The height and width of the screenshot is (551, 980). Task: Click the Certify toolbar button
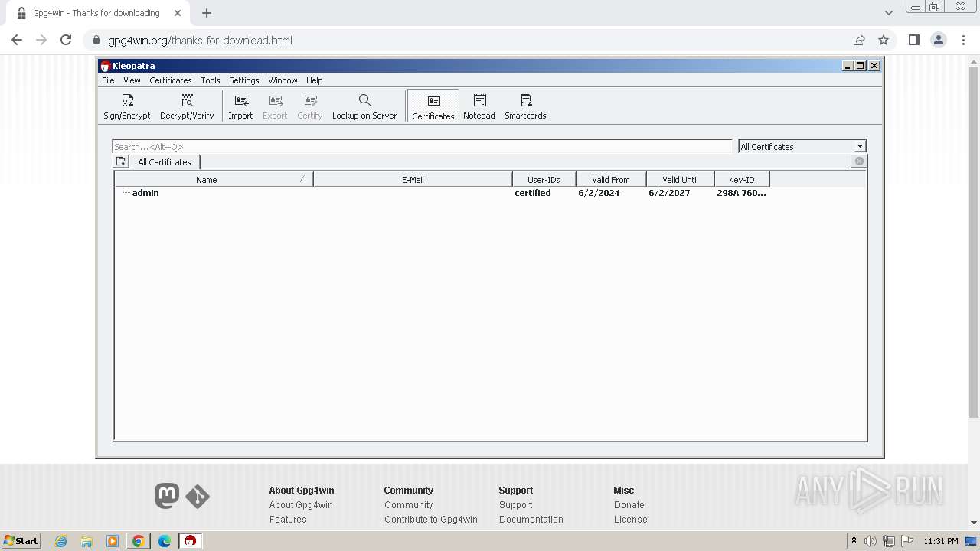click(309, 106)
